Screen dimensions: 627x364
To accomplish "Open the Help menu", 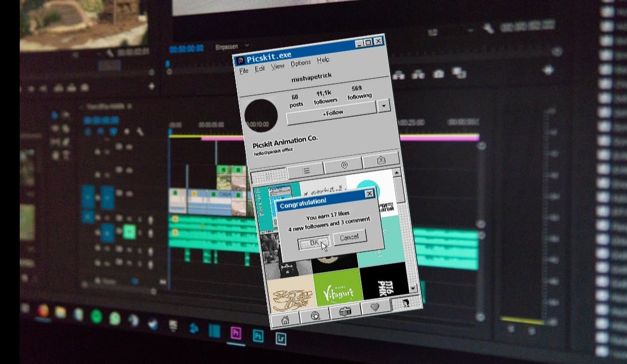I will [323, 60].
